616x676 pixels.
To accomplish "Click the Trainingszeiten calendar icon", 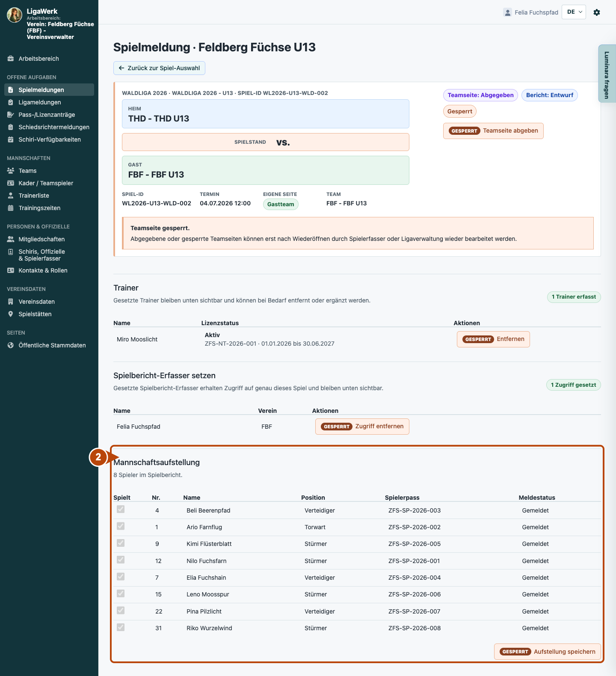I will pos(11,208).
